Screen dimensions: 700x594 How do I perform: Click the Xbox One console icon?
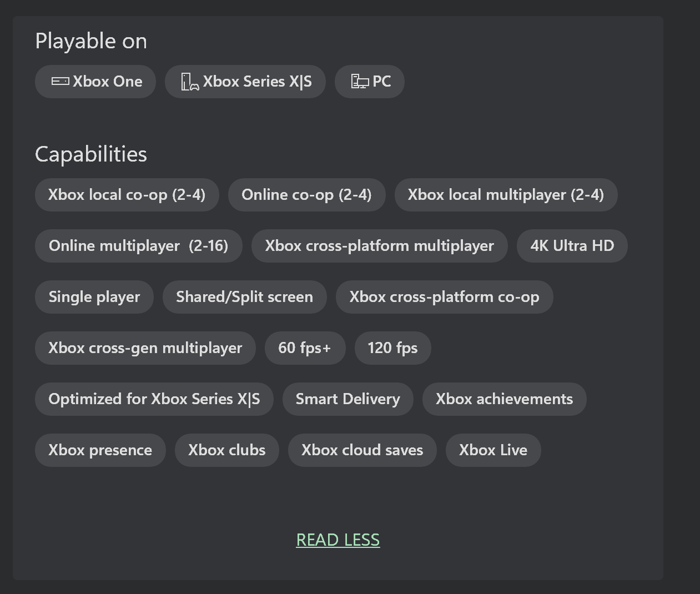60,82
